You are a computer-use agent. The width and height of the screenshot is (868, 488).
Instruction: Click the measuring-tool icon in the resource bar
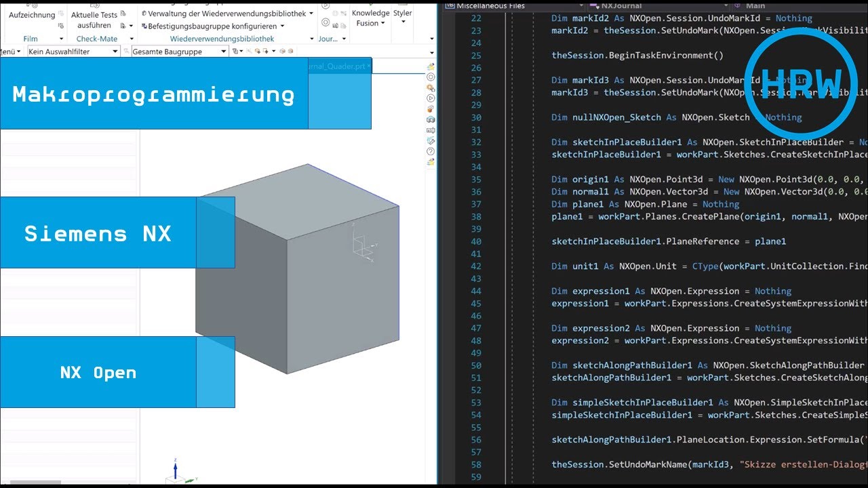431,141
